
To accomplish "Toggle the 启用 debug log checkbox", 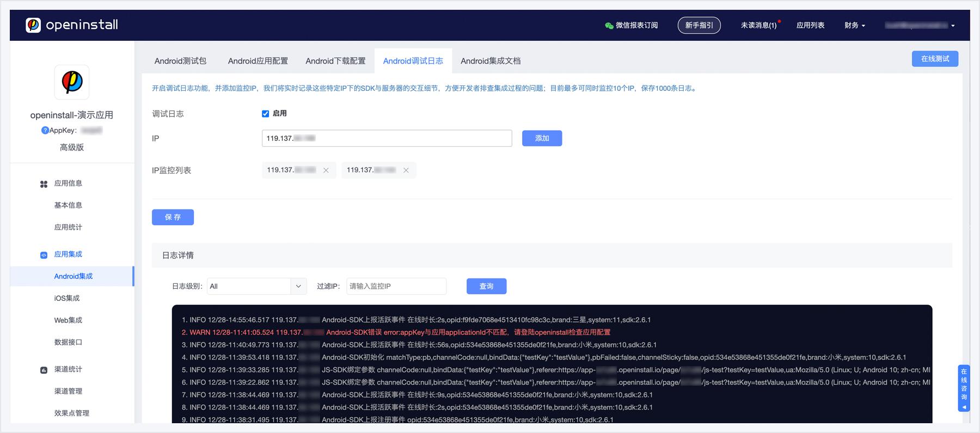I will (265, 114).
